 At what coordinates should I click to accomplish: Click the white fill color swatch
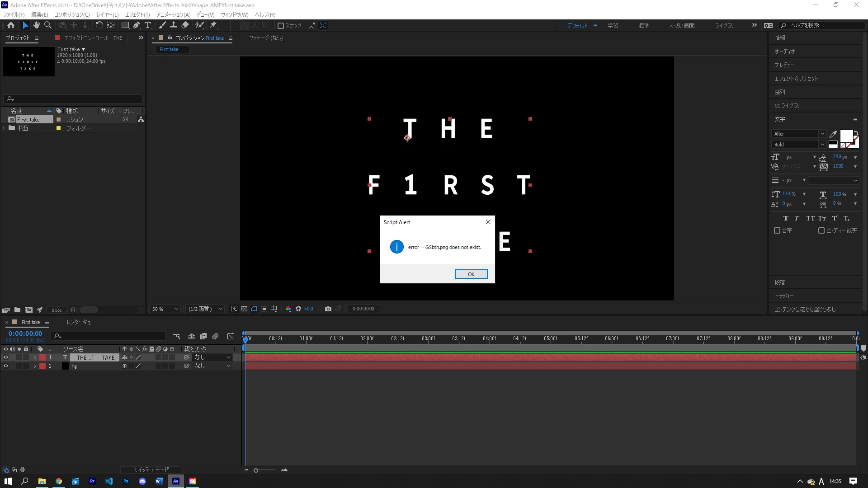tap(846, 136)
